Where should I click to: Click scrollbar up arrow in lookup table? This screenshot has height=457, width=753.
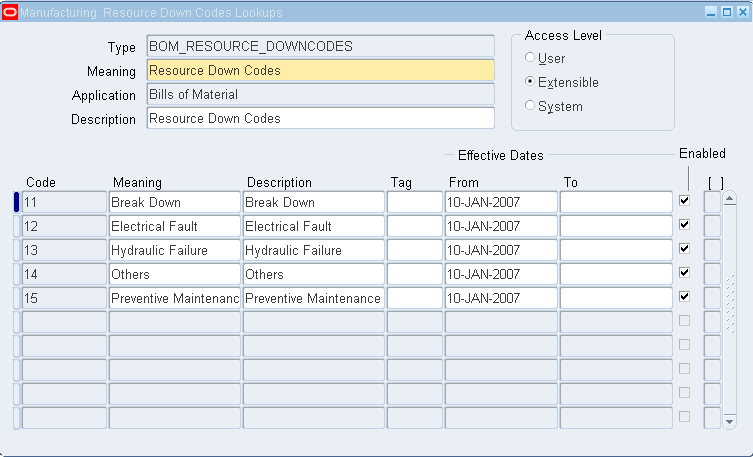(x=729, y=198)
